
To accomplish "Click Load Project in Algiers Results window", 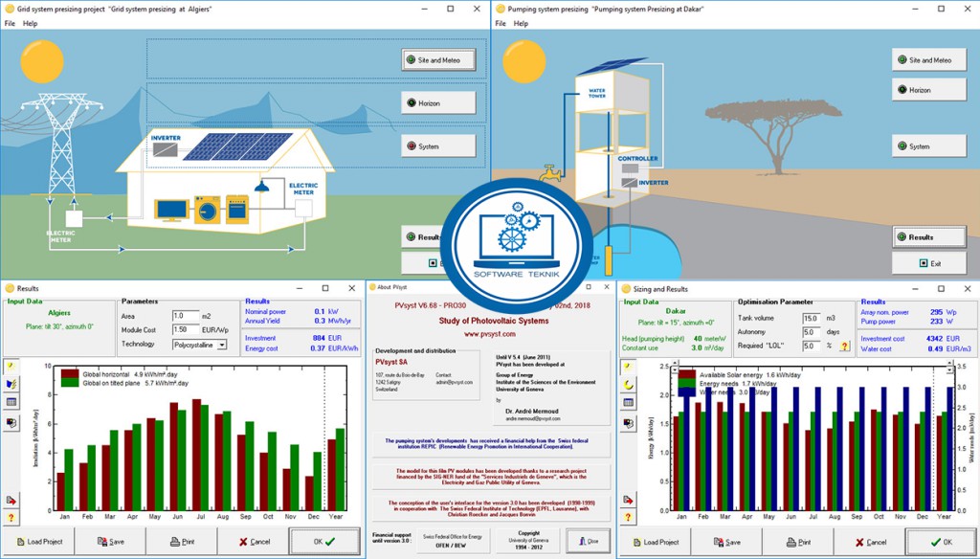I will coord(38,542).
